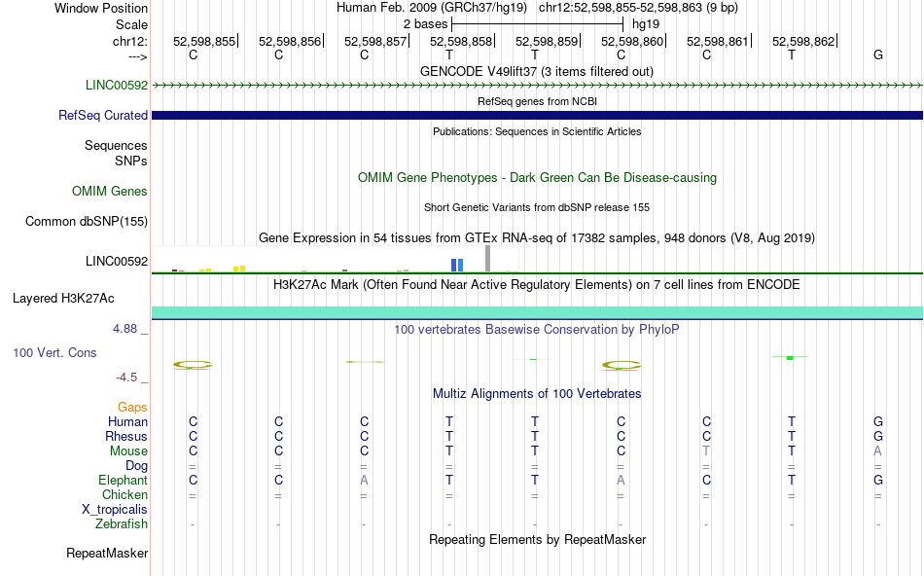Click the G base in the Elephant row
The height and width of the screenshot is (576, 924).
pos(878,480)
